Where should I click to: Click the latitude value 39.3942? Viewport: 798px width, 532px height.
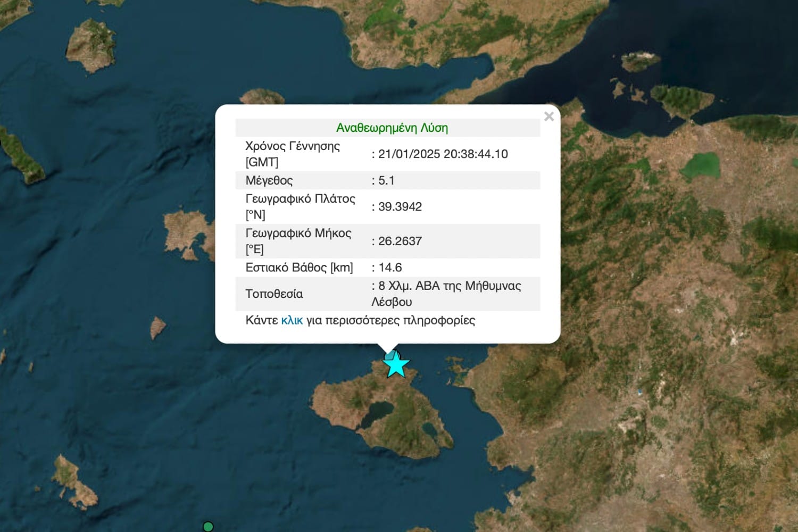tap(400, 206)
